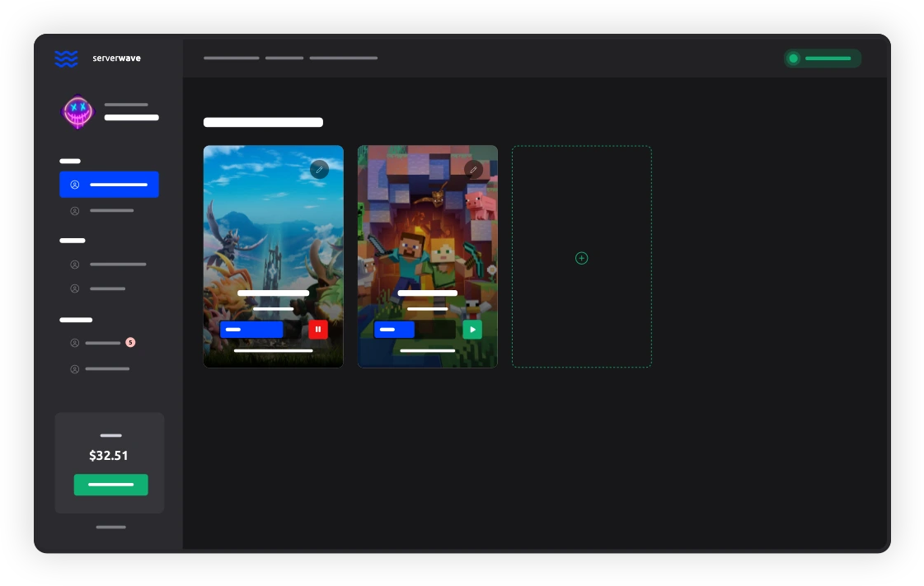924x586 pixels.
Task: Click the sidebar user icon next to the 5 badge
Action: [75, 343]
